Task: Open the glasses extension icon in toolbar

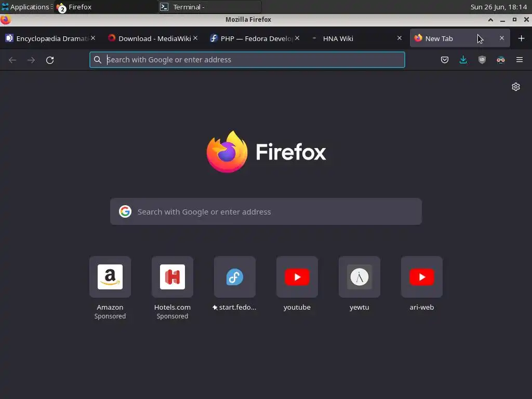Action: (501, 60)
